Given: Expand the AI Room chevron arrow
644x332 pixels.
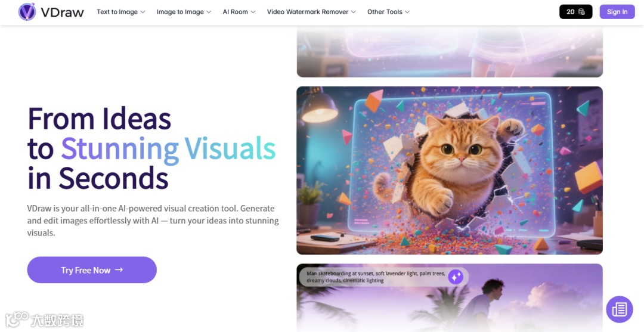Looking at the screenshot, I should (x=253, y=12).
